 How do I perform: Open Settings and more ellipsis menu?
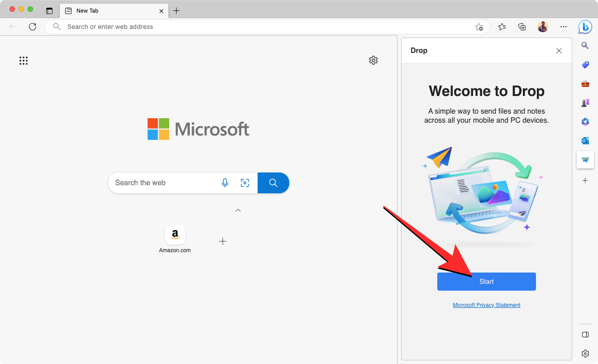click(x=563, y=27)
